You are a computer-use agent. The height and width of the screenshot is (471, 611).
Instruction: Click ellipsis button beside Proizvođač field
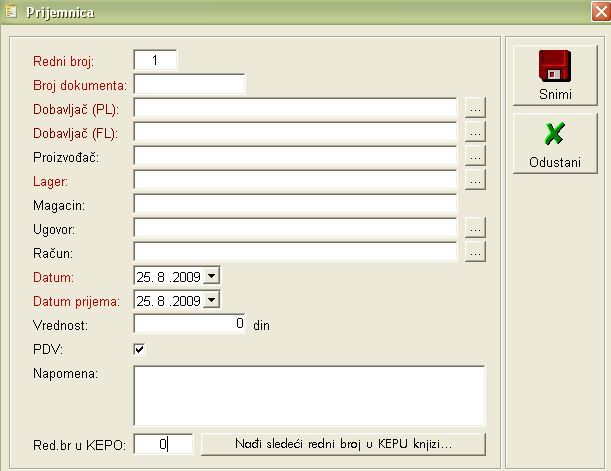pos(475,156)
